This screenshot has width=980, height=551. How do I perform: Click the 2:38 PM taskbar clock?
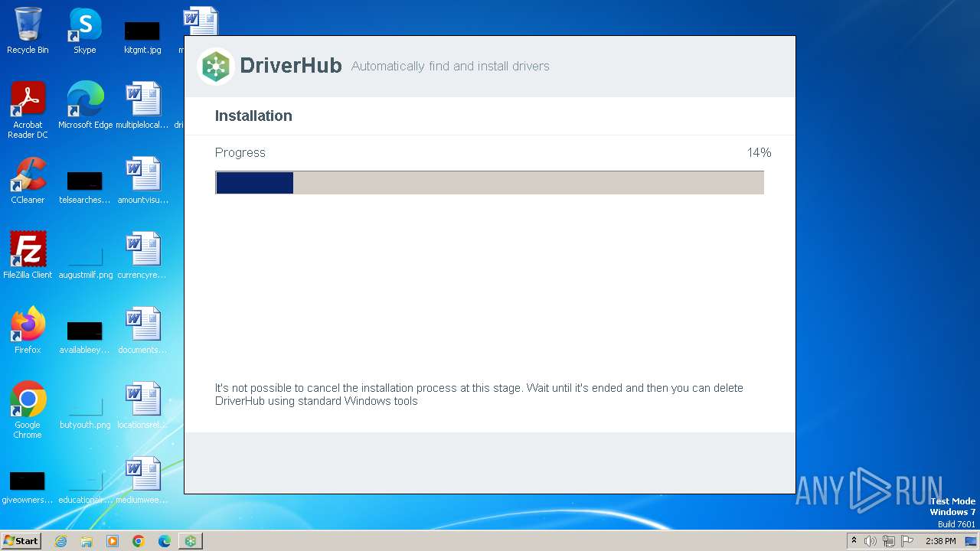(x=940, y=541)
